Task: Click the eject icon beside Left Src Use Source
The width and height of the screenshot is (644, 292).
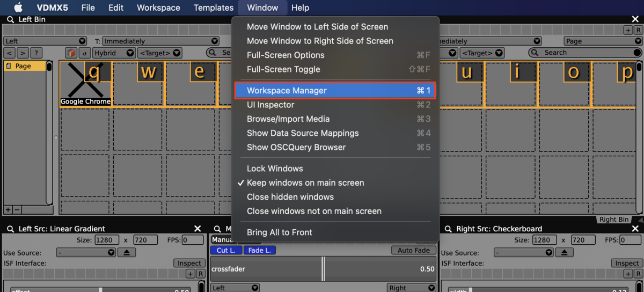Action: (127, 252)
